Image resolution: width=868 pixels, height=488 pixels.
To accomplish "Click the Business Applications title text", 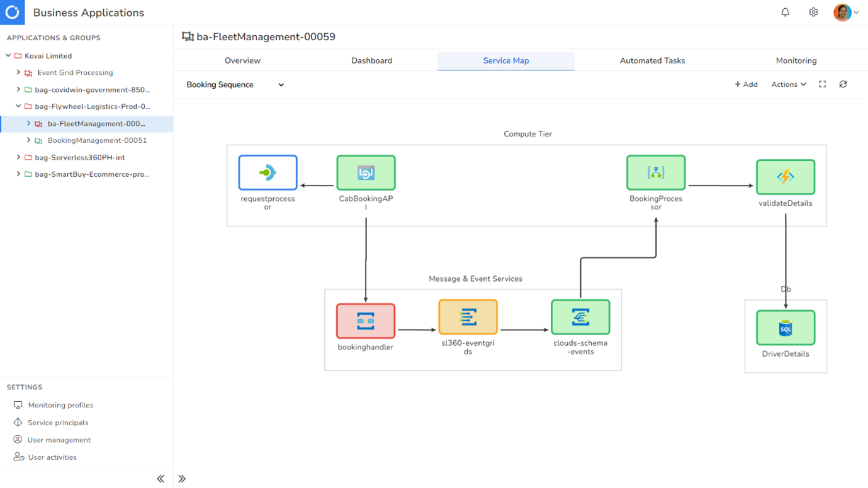I will 89,13.
